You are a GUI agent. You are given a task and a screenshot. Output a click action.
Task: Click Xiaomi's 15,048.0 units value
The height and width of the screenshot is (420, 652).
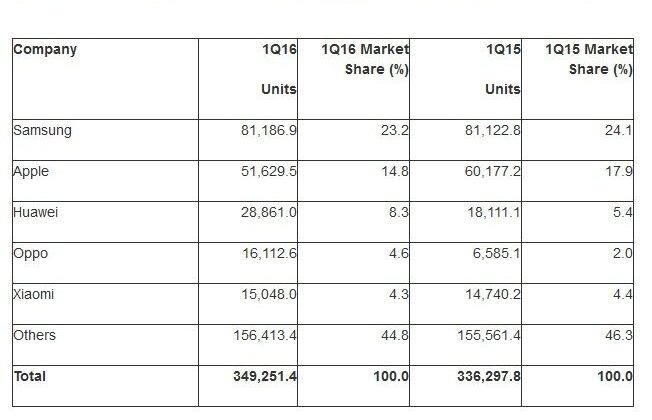[x=269, y=294]
